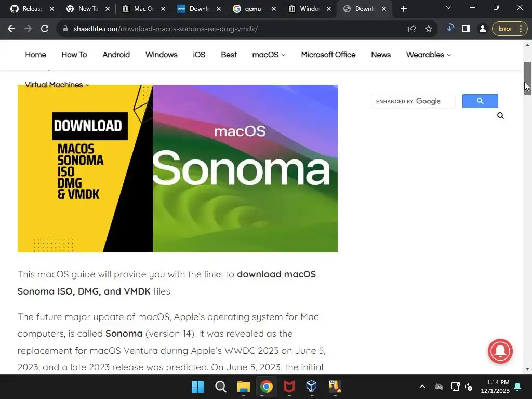Image resolution: width=532 pixels, height=399 pixels.
Task: Open the News menu link
Action: (x=381, y=55)
